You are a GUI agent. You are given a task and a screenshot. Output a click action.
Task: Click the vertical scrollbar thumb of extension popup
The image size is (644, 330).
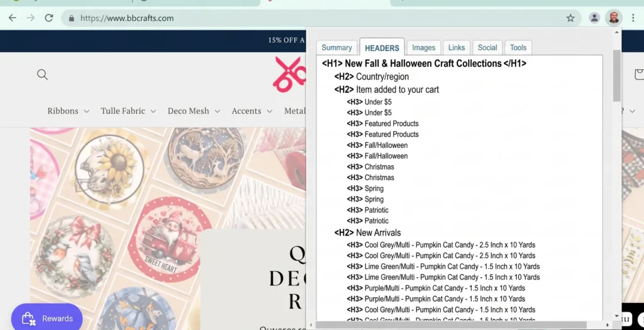616,76
